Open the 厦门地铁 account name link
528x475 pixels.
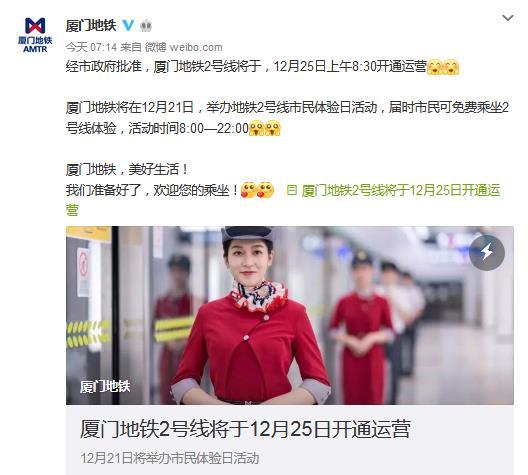(91, 26)
